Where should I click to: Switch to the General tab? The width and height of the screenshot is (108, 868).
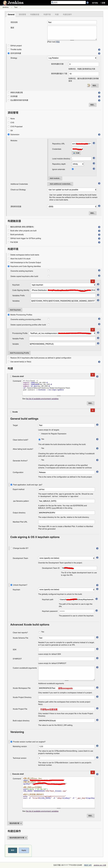[x=11, y=15]
